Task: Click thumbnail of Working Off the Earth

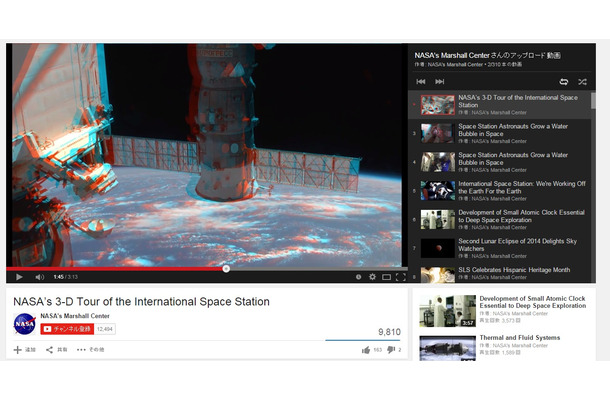Action: pyautogui.click(x=438, y=191)
